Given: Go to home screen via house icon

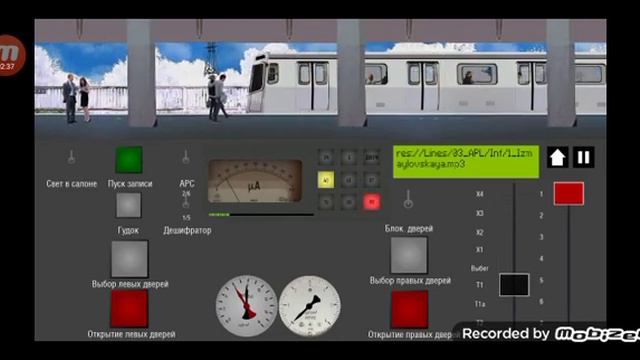Looking at the screenshot, I should (558, 157).
